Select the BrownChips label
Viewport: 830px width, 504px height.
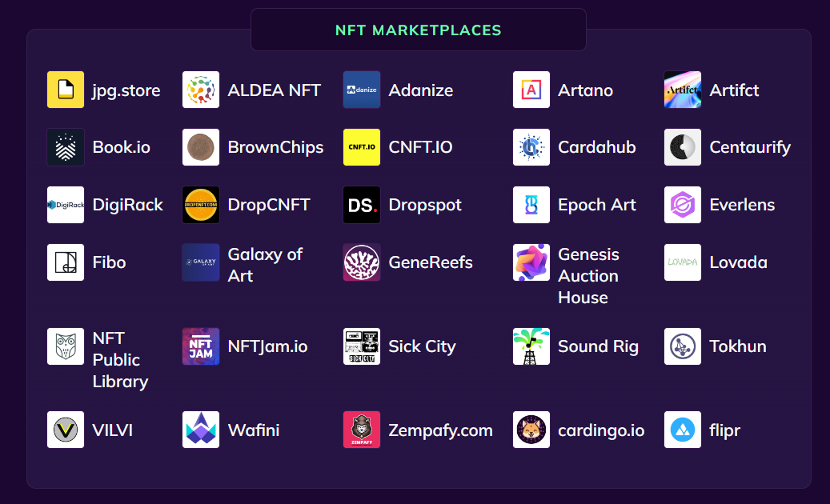click(x=276, y=148)
